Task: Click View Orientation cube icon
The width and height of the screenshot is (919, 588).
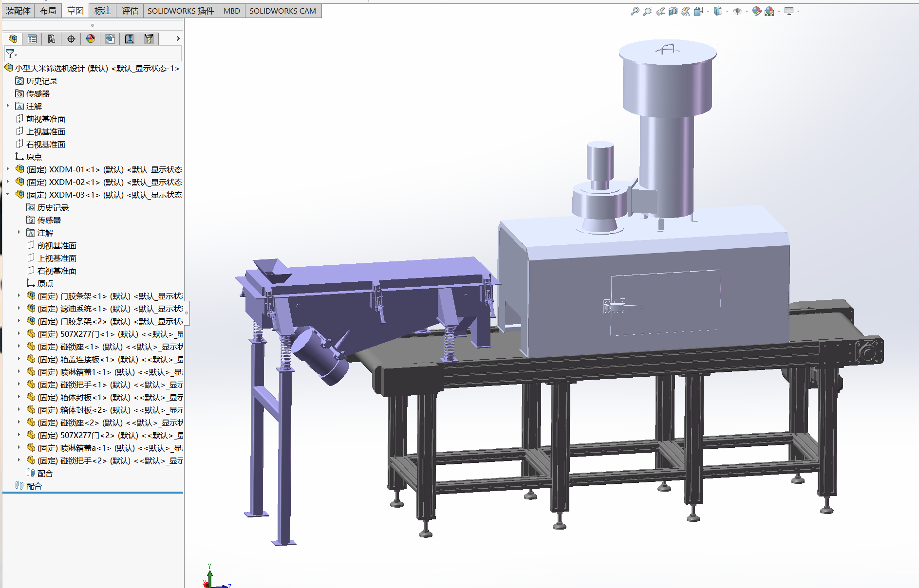Action: point(698,11)
